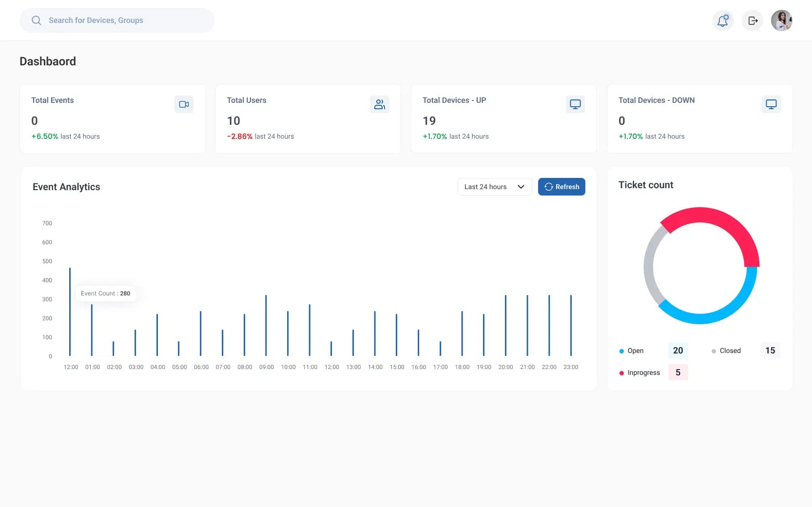Click the monitor icon on Total Devices - DOWN card
This screenshot has height=507, width=812.
(771, 104)
